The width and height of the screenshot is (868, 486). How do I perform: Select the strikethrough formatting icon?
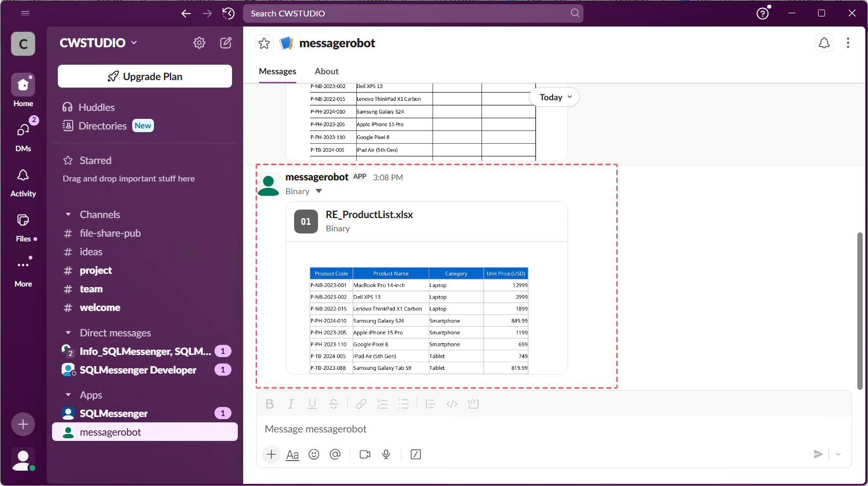333,404
